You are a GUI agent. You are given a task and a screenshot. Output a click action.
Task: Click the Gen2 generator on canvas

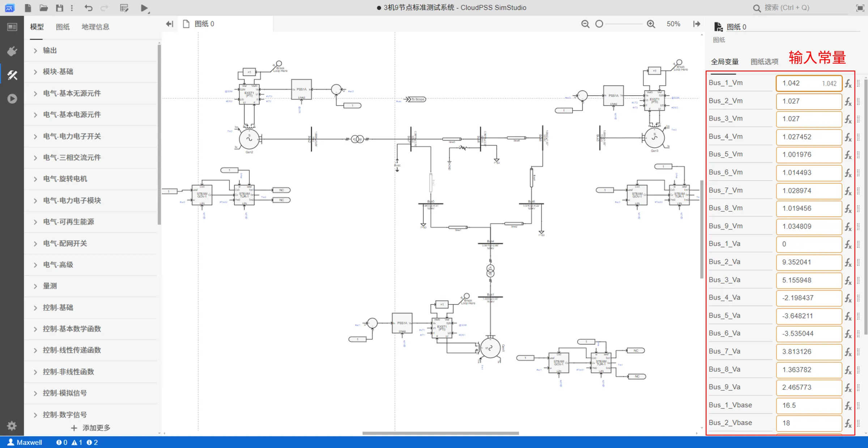pos(249,139)
